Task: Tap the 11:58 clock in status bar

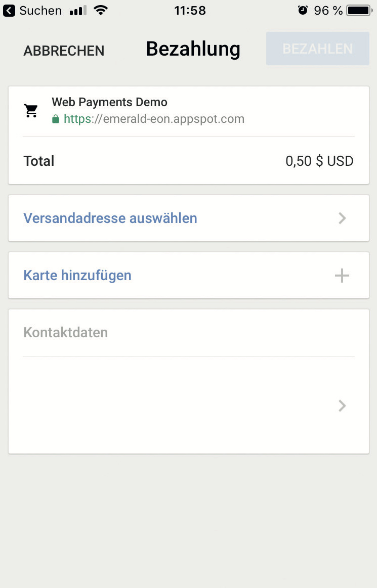Action: (190, 10)
